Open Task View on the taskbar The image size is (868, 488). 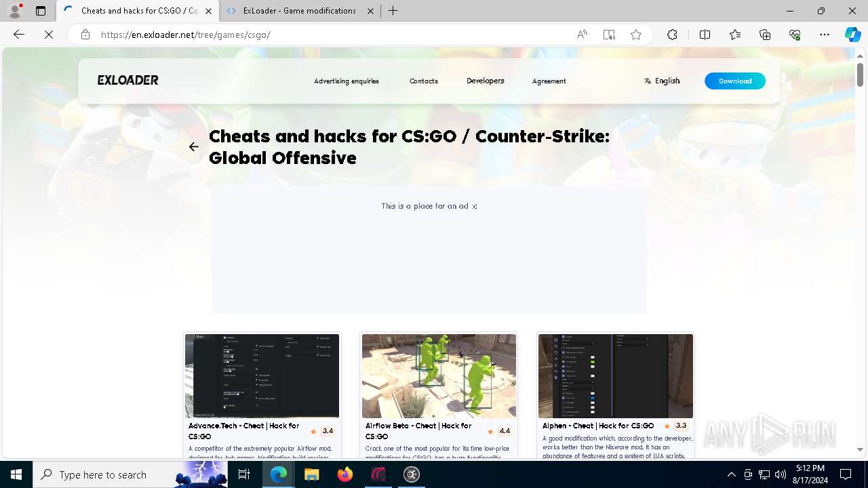coord(244,474)
